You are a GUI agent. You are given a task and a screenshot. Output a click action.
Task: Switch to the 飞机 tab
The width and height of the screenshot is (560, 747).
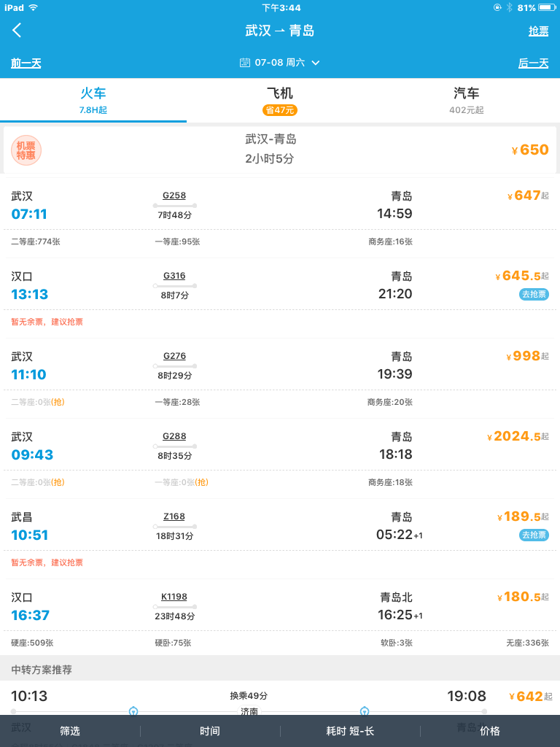(x=280, y=100)
